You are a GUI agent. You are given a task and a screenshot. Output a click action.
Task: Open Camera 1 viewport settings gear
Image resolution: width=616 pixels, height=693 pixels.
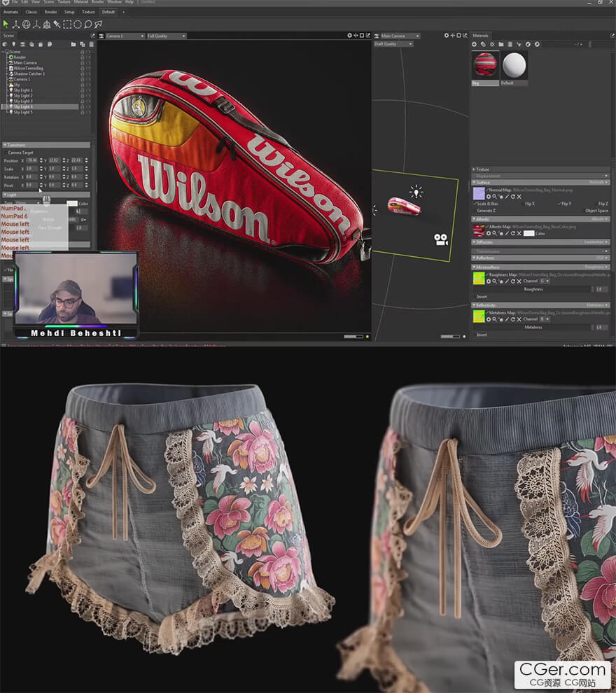click(x=349, y=36)
